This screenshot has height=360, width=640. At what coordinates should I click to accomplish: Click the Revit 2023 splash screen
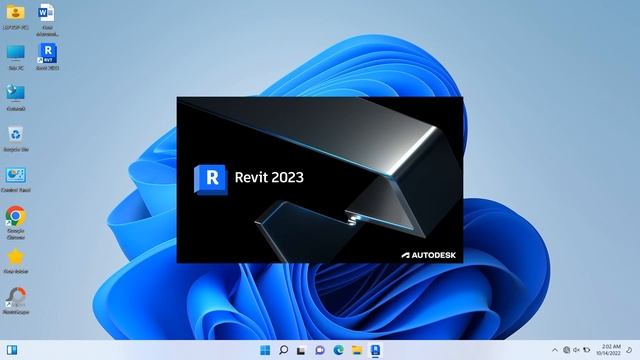tap(320, 180)
